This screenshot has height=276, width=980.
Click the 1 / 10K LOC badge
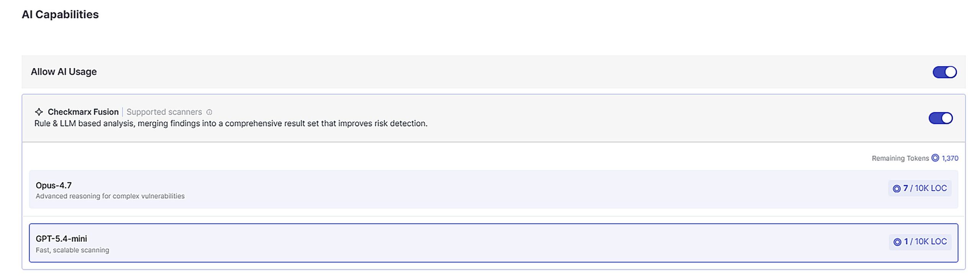[x=920, y=242]
